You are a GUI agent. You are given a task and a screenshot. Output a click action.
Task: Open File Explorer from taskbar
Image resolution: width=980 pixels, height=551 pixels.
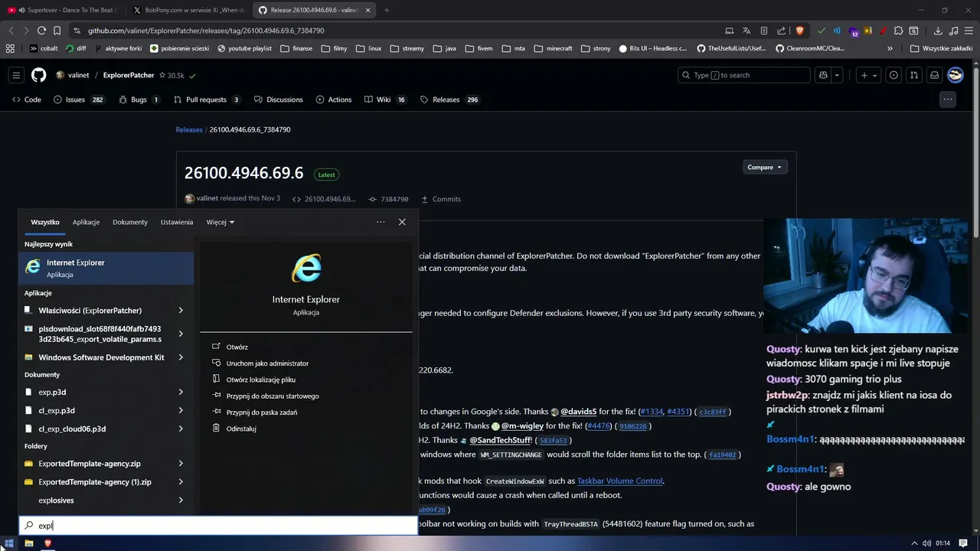(x=28, y=543)
